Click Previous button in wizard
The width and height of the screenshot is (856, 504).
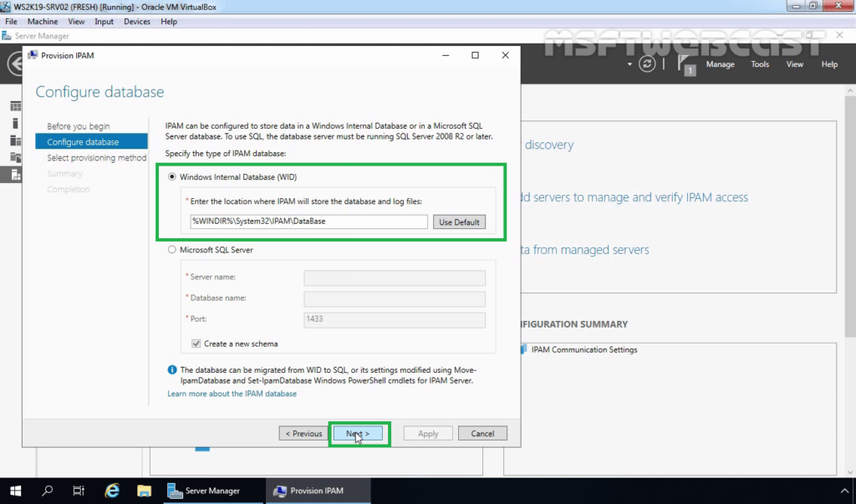tap(303, 434)
